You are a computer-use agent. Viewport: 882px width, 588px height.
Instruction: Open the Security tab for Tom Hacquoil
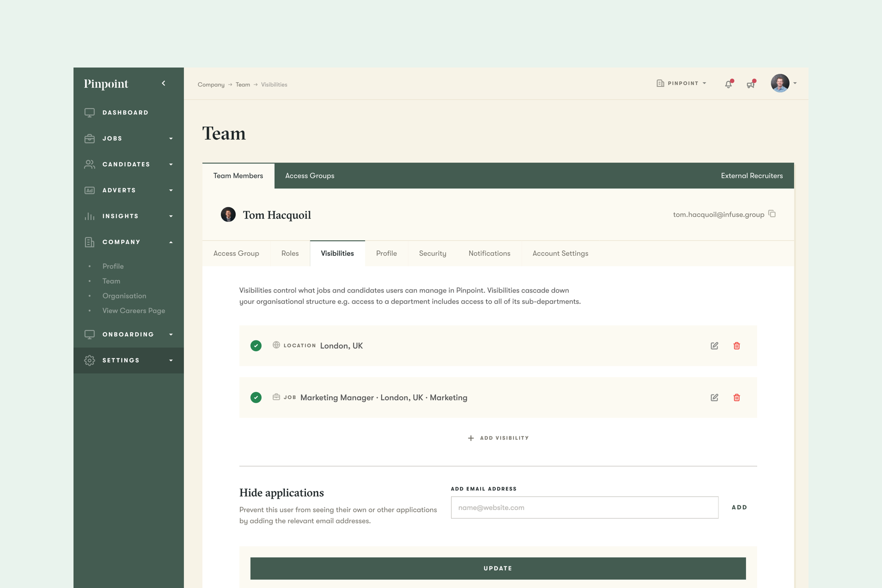pos(432,254)
